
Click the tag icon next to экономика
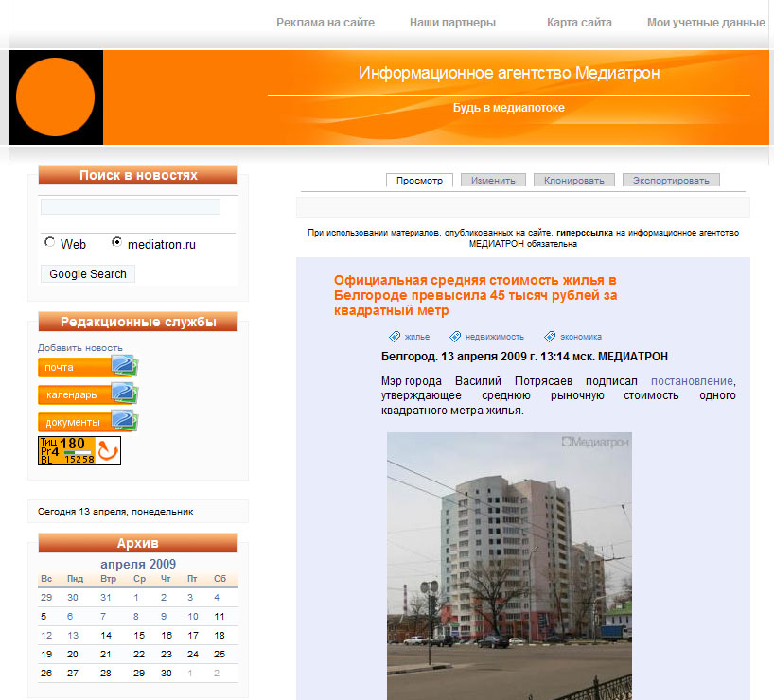click(550, 337)
